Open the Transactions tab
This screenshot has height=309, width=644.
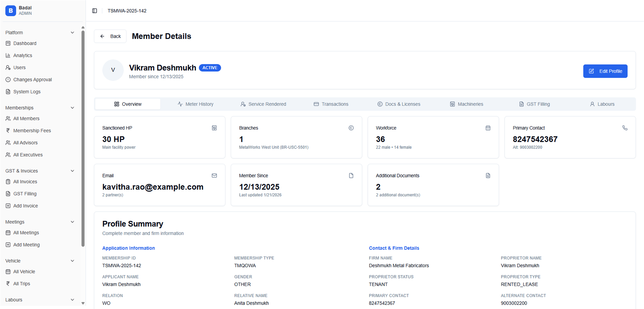tap(331, 104)
